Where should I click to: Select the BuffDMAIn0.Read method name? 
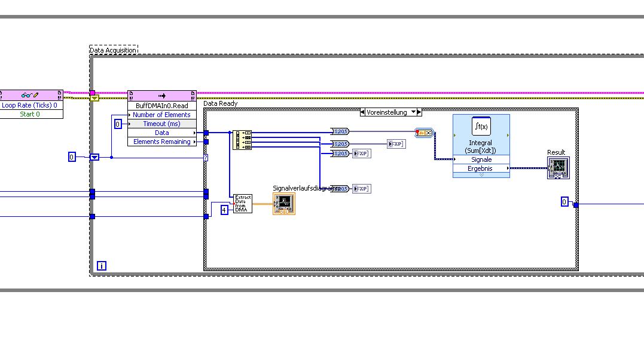pos(162,106)
